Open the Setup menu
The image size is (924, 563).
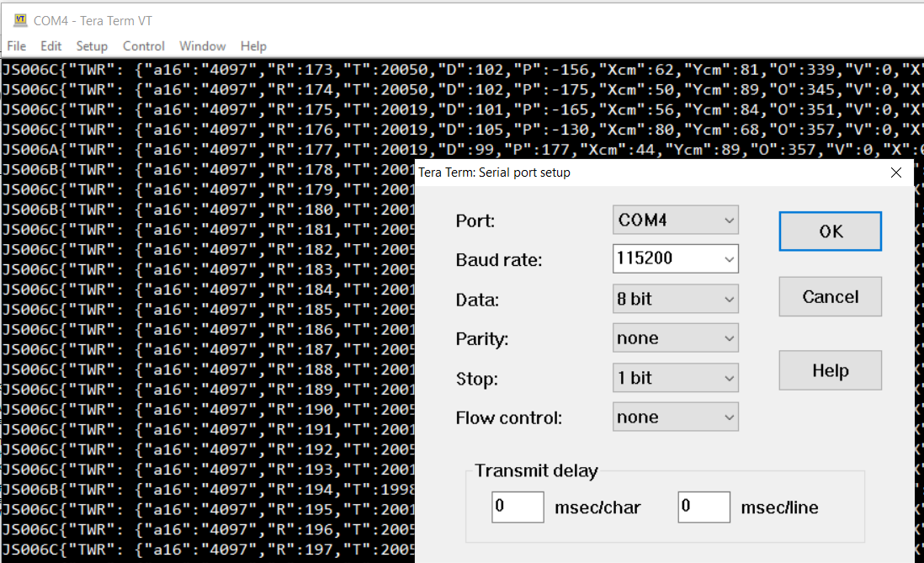pos(92,46)
